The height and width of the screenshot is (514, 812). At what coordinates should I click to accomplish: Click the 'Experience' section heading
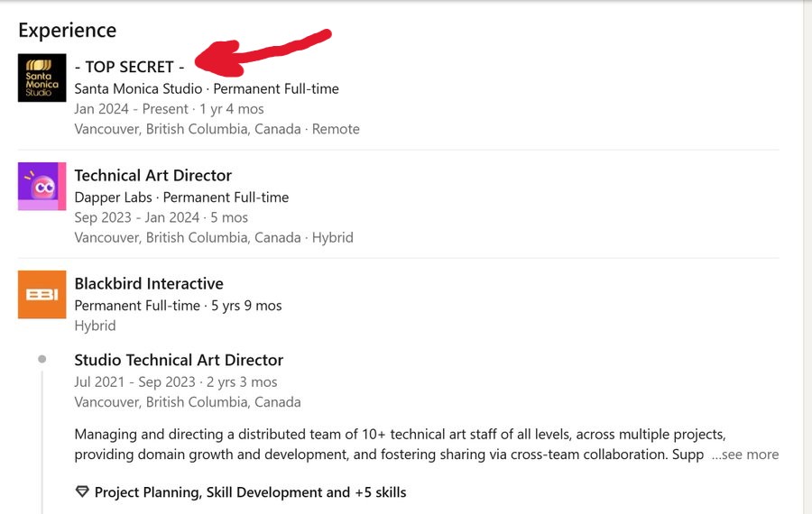pos(67,30)
